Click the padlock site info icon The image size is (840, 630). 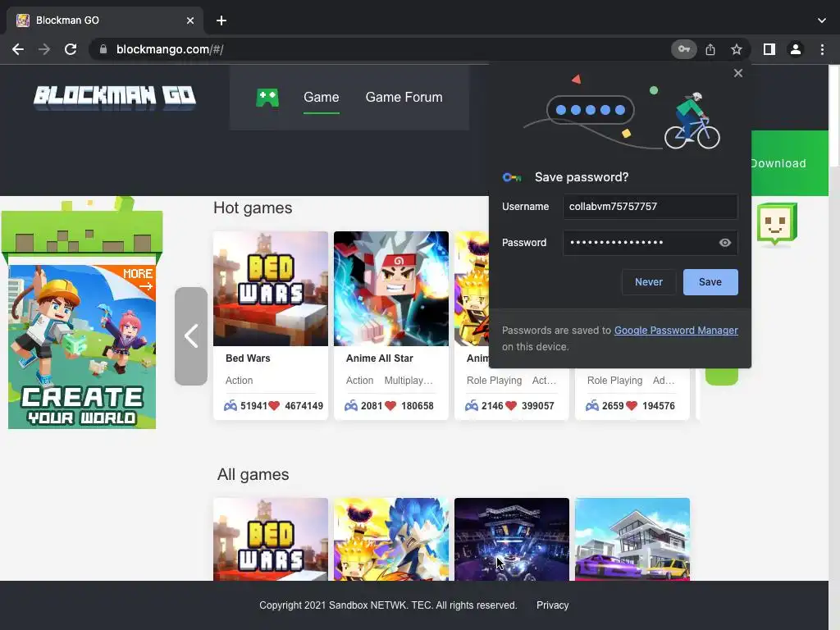point(103,49)
